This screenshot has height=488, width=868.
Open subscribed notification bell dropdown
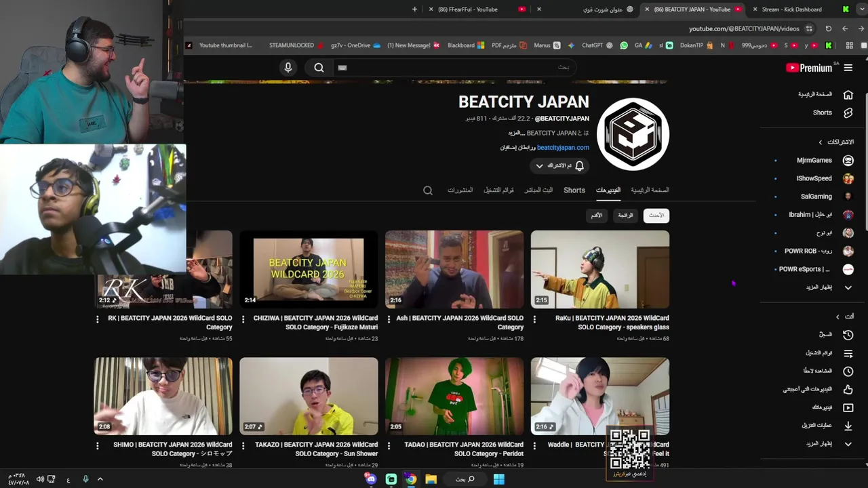(559, 166)
